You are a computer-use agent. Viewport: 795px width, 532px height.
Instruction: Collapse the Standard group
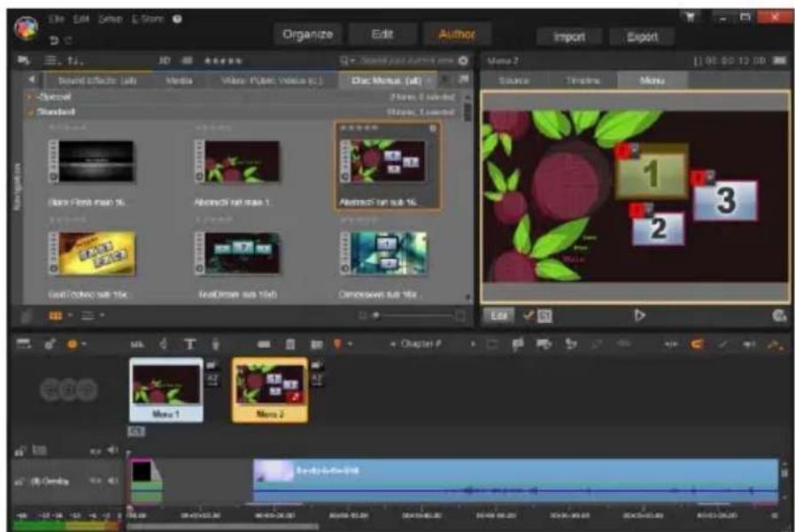pyautogui.click(x=30, y=112)
